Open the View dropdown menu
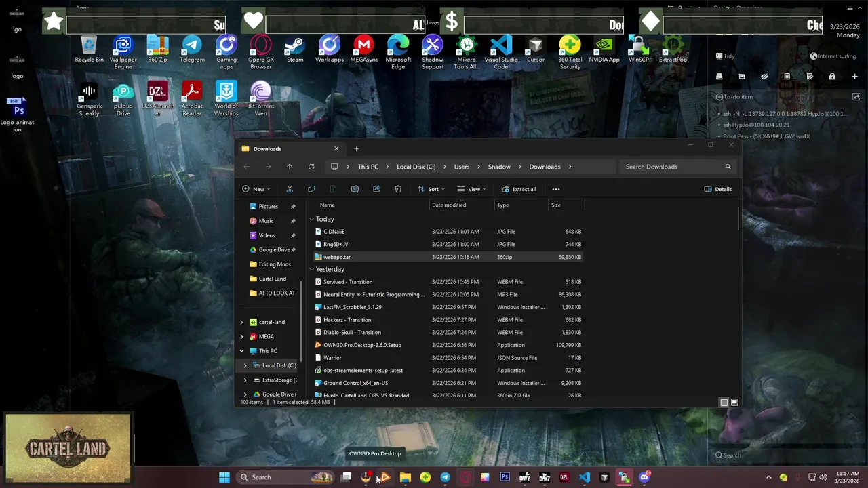Image resolution: width=868 pixels, height=488 pixels. point(471,189)
